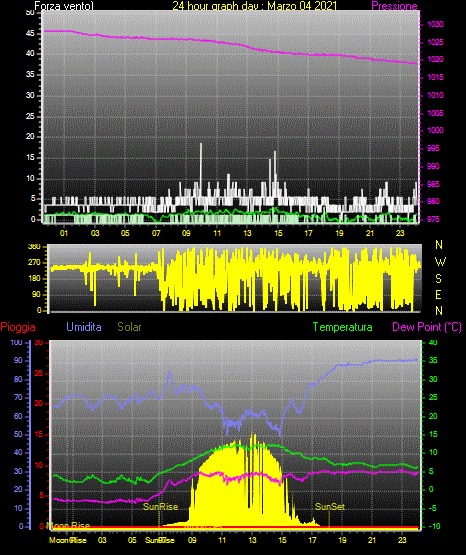466x555 pixels.
Task: Click the '975' value on the pressure axis
Action: (x=433, y=219)
